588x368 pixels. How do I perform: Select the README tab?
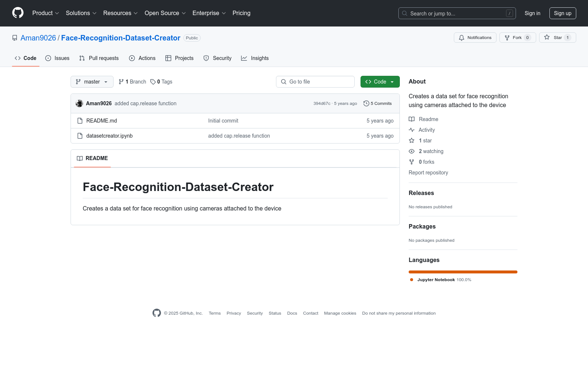(x=92, y=158)
